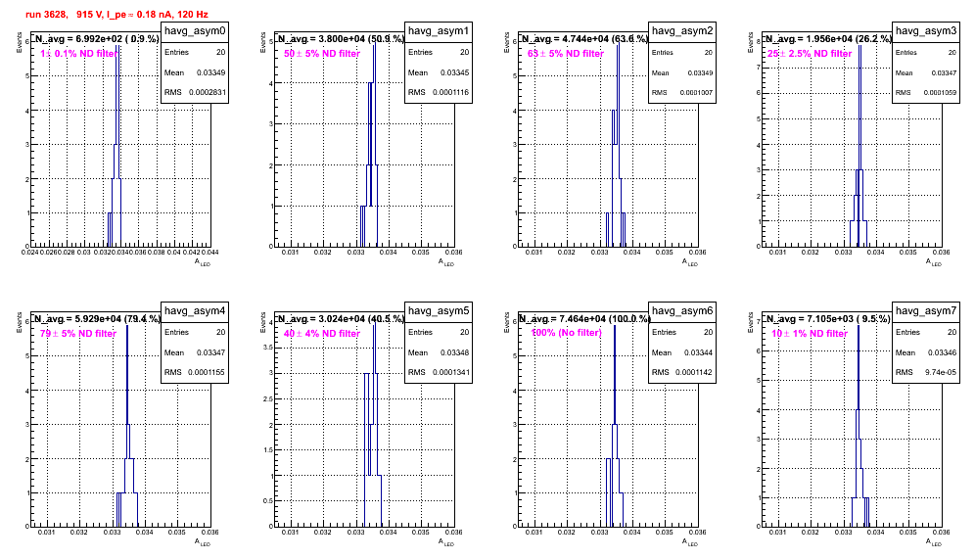Click the N_avg = 4.744e+04 label
Image resolution: width=975 pixels, height=560 pixels.
tap(584, 38)
